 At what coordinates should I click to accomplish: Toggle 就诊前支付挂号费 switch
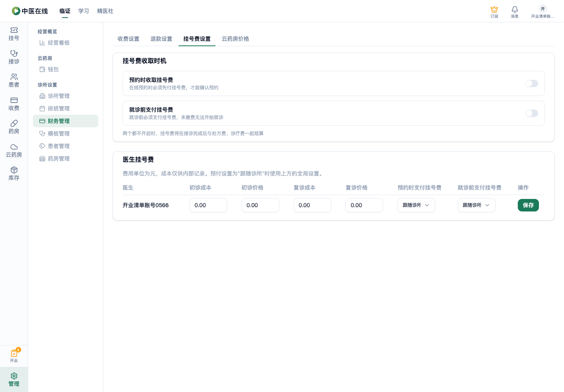click(x=531, y=113)
